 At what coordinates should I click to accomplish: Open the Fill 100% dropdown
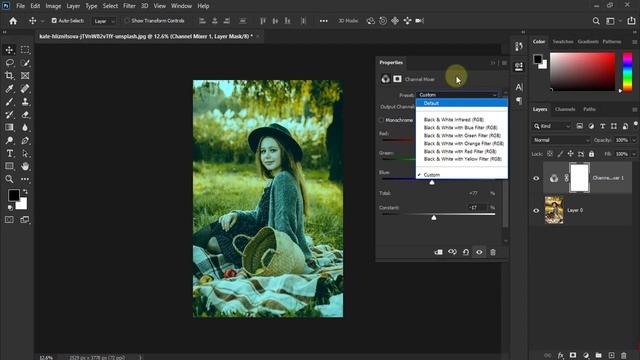click(x=634, y=154)
